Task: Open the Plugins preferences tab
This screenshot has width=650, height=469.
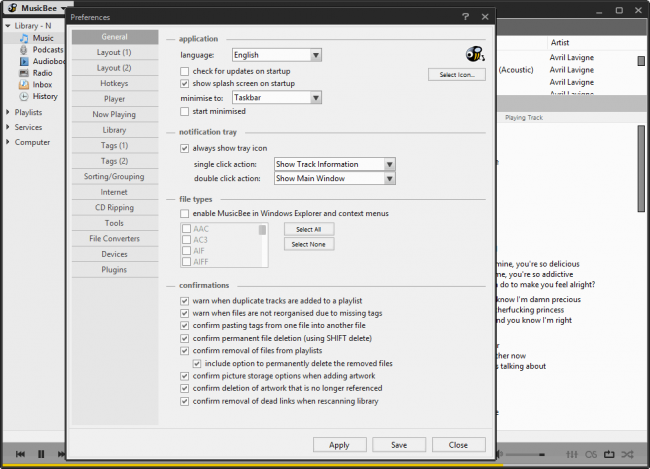Action: point(115,270)
